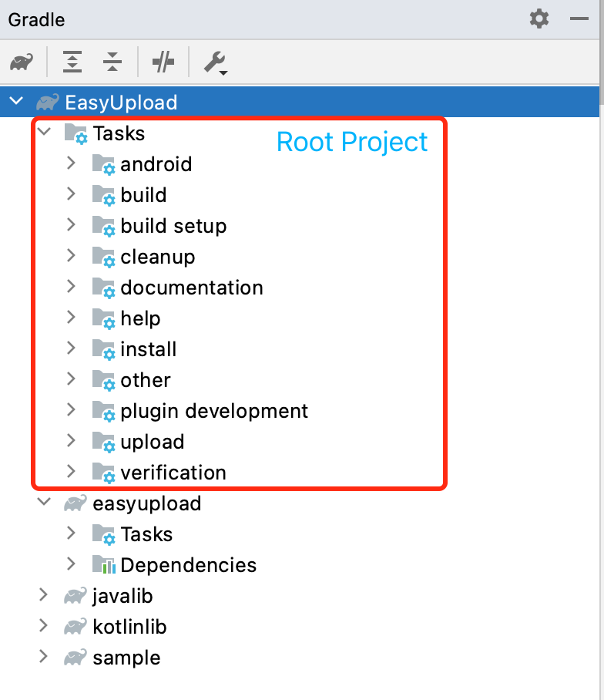604x700 pixels.
Task: Expand the plugin development task group
Action: click(x=71, y=409)
